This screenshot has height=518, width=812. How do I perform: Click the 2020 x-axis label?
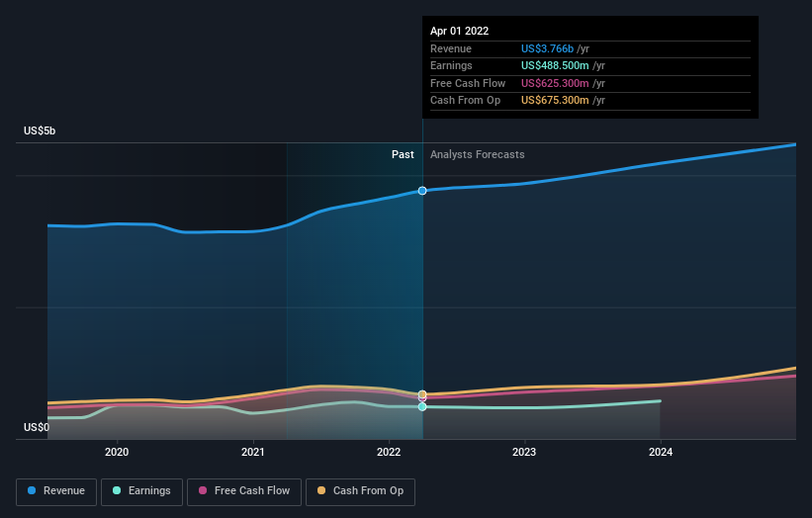117,453
